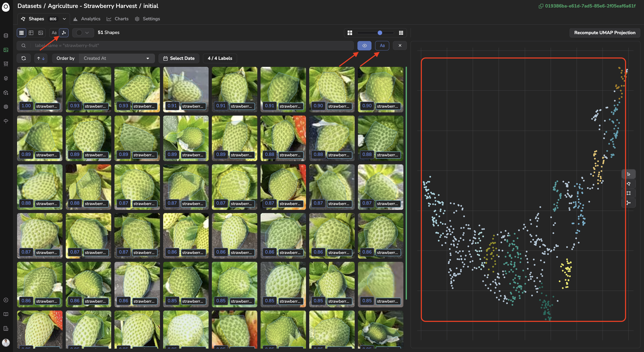Click Recompute UMAP Projection button
The image size is (644, 352).
click(605, 33)
